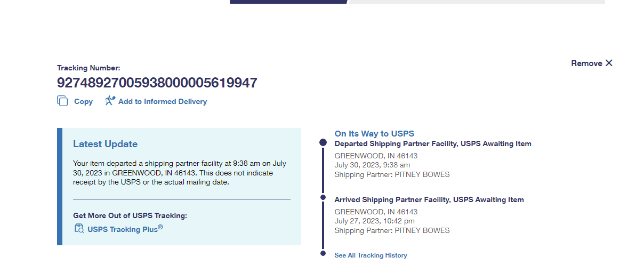644x273 pixels.
Task: Click the Informed Delivery running-mail icon
Action: pyautogui.click(x=110, y=101)
